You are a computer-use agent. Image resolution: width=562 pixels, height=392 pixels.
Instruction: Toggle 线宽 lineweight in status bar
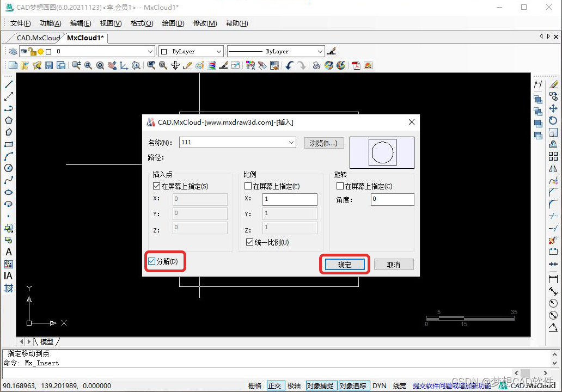(400, 385)
